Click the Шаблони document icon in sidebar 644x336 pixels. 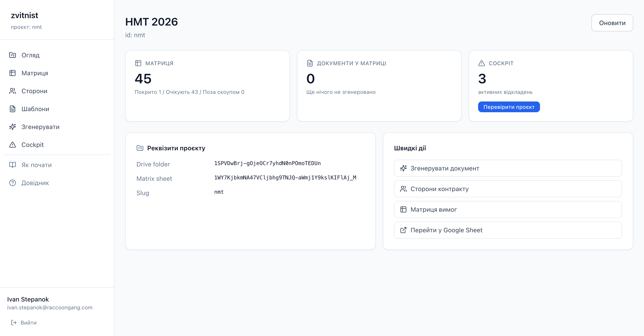(x=13, y=109)
